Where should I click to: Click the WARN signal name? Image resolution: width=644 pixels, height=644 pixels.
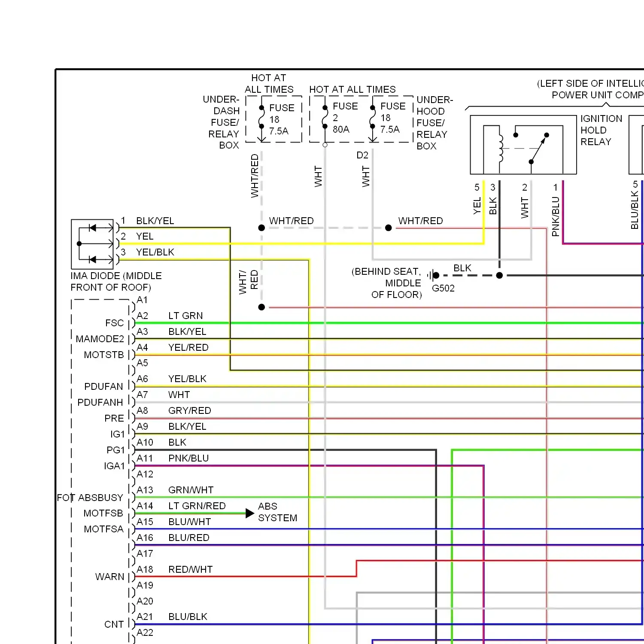coord(110,577)
